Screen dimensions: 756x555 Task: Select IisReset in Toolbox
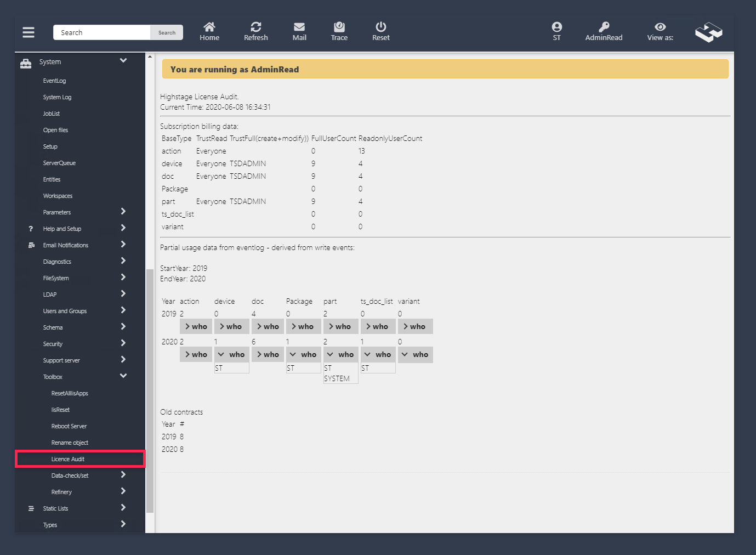point(60,410)
